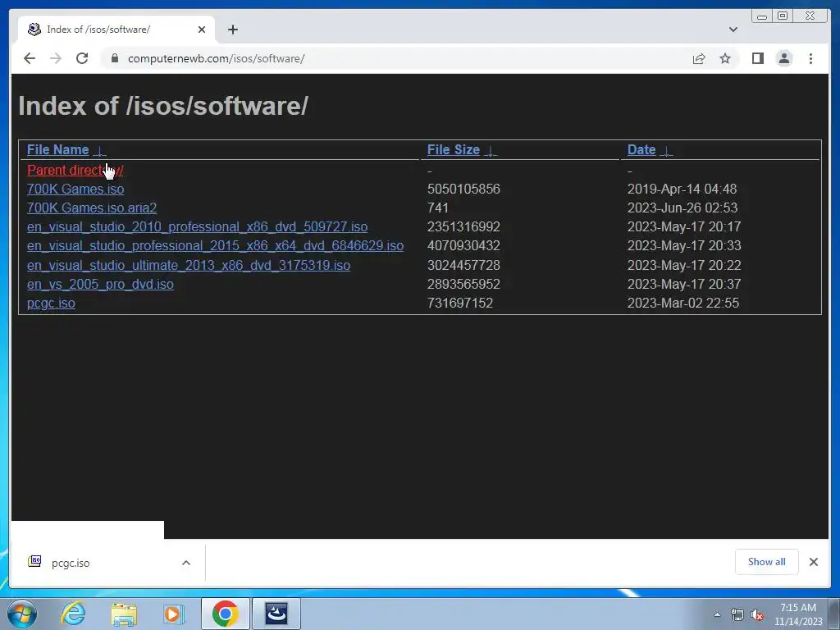840x630 pixels.
Task: Show all downloads
Action: tap(767, 561)
